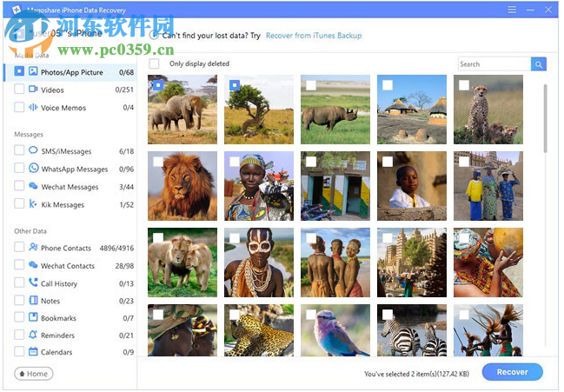Open the two lions photo thumbnail
The image size is (564, 392).
[x=182, y=262]
